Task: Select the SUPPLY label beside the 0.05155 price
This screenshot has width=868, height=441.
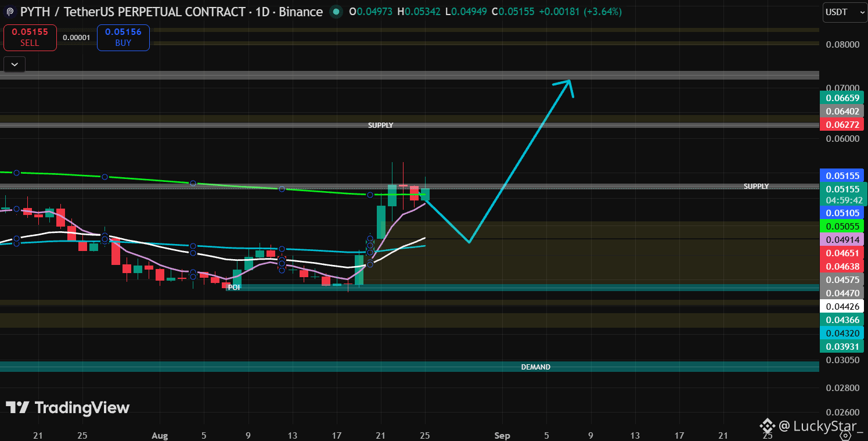Action: coord(756,187)
